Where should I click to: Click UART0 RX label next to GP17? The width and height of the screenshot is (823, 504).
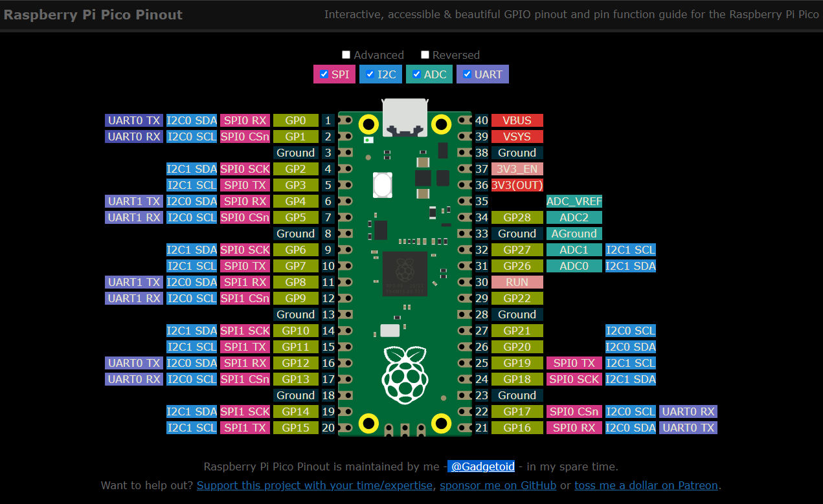pos(688,411)
